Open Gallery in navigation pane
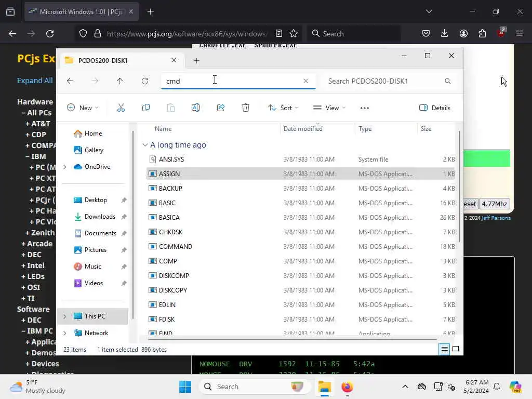The image size is (532, 399). click(88, 150)
